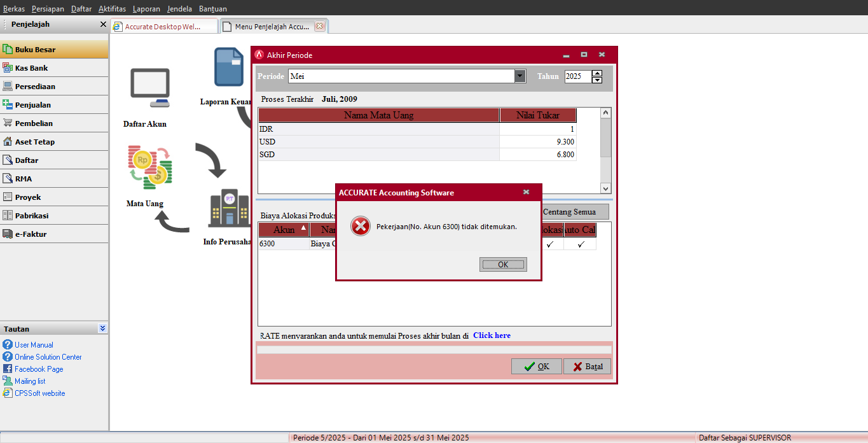
Task: Open the Laporan Keuangan book icon
Action: (228, 67)
